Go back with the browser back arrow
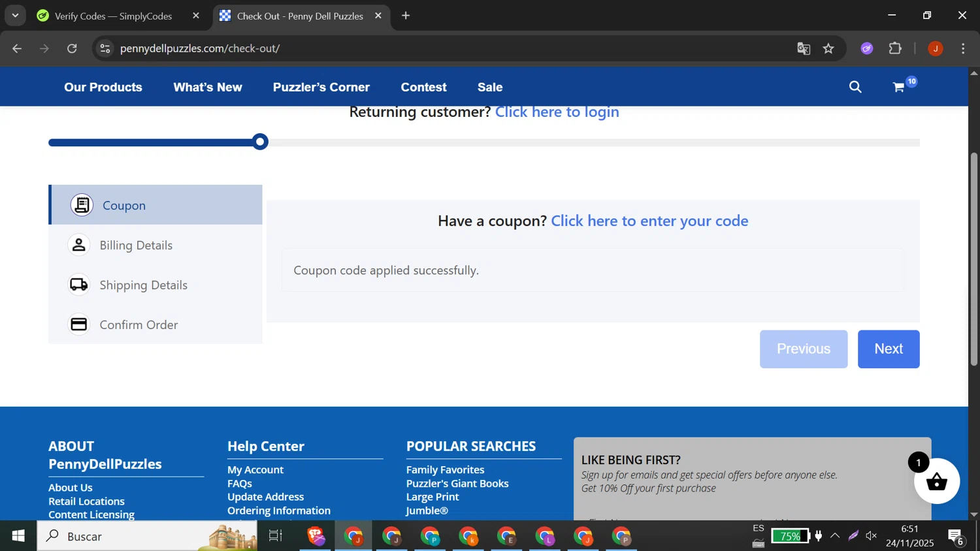This screenshot has height=551, width=980. (x=17, y=48)
